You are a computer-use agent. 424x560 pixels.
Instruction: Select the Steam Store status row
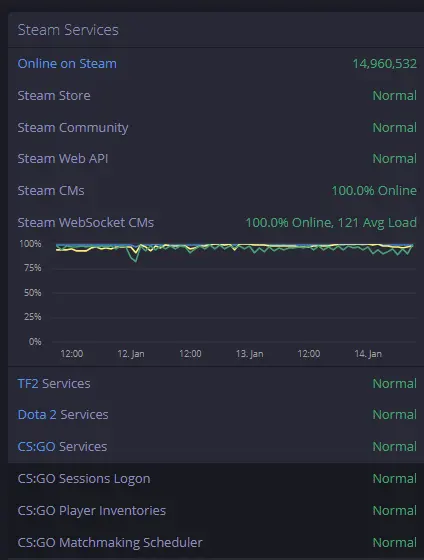coord(216,96)
